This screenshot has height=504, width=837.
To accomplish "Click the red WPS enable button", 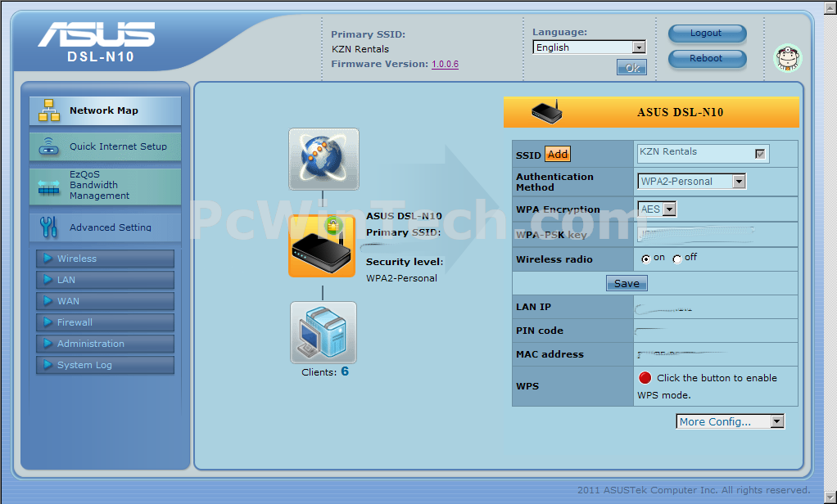I will 645,378.
